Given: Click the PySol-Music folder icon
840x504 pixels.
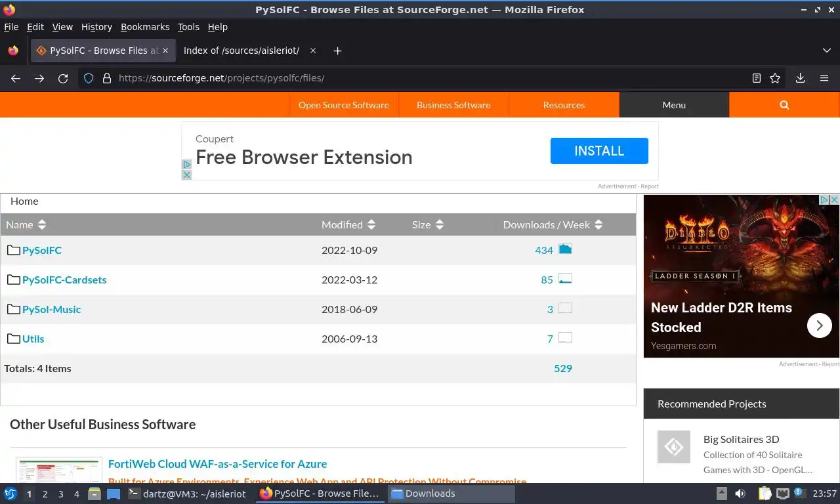Looking at the screenshot, I should coord(14,309).
